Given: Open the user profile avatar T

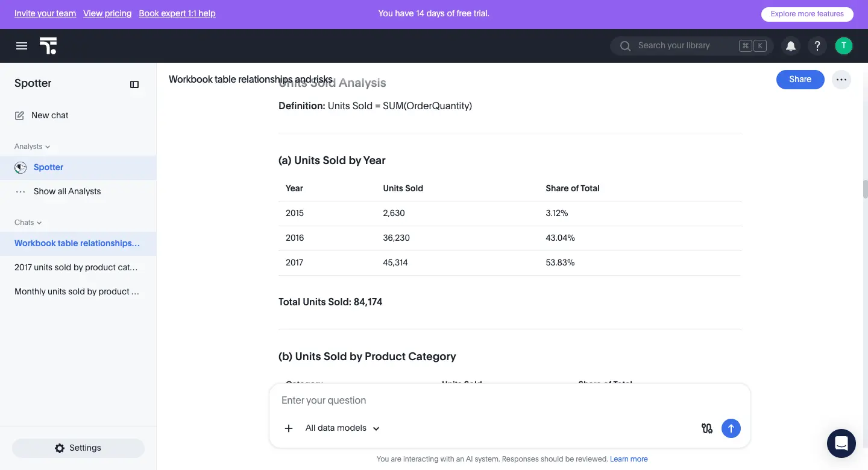Looking at the screenshot, I should click(x=844, y=46).
